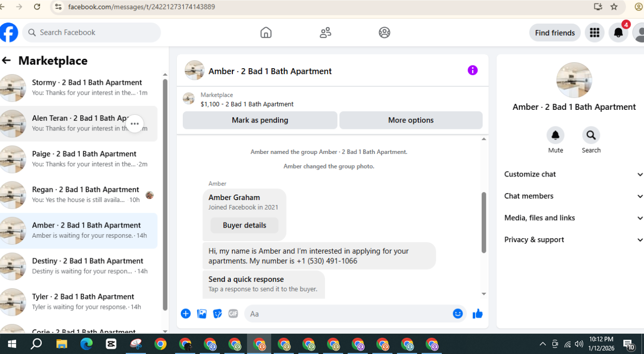The width and height of the screenshot is (644, 354).
Task: Go back using Marketplace arrow icon
Action: pos(6,60)
